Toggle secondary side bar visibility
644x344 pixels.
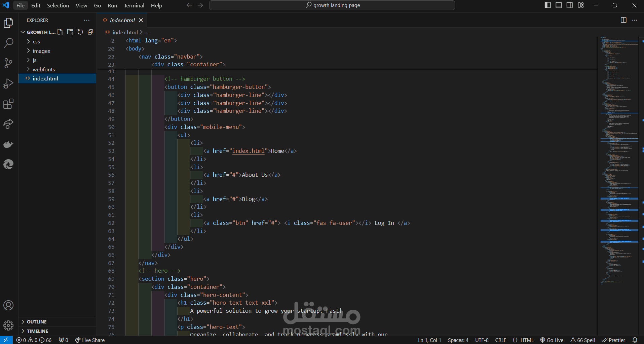tap(570, 5)
